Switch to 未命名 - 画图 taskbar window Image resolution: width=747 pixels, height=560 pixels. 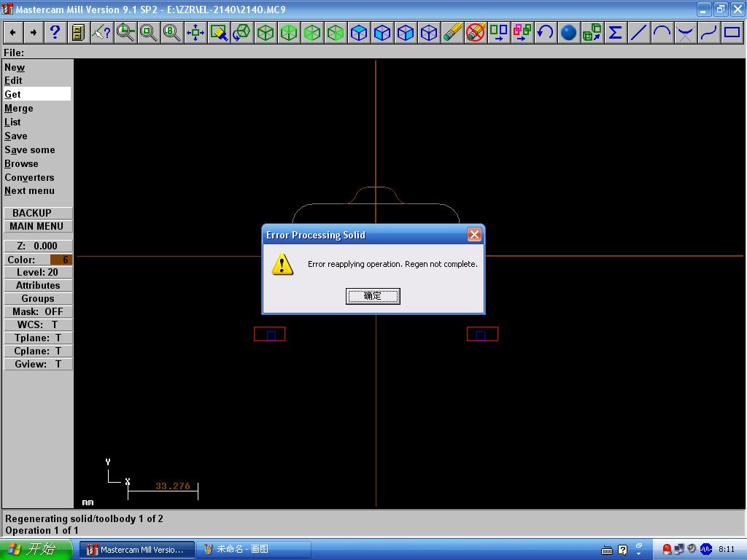point(253,550)
